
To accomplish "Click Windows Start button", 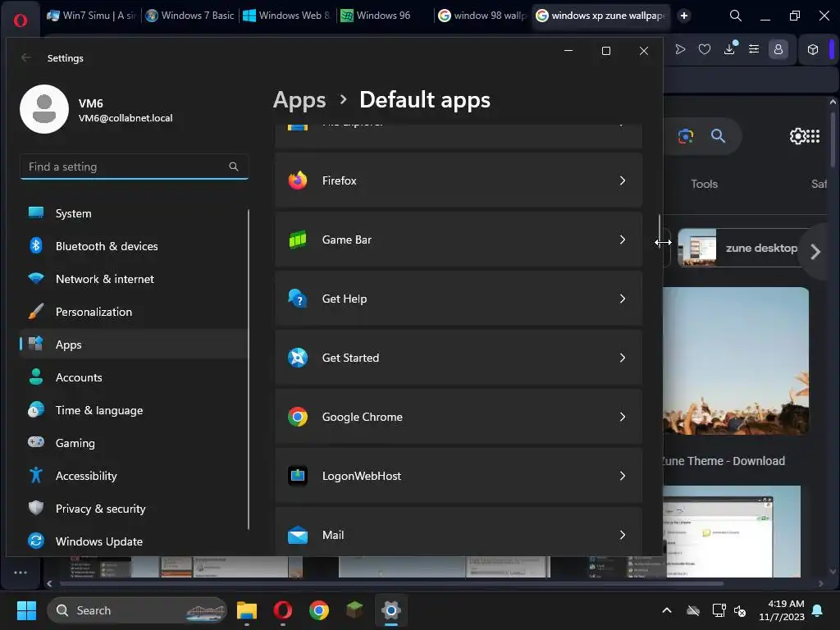I will click(x=26, y=610).
